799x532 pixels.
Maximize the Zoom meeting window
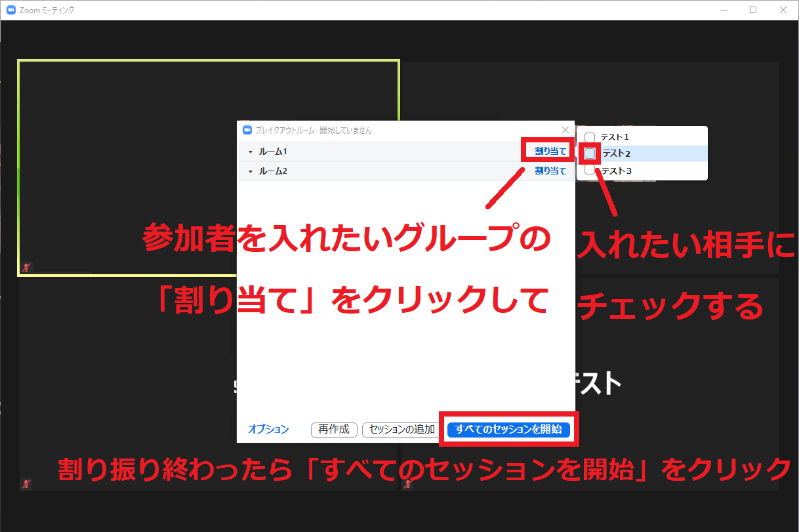753,10
